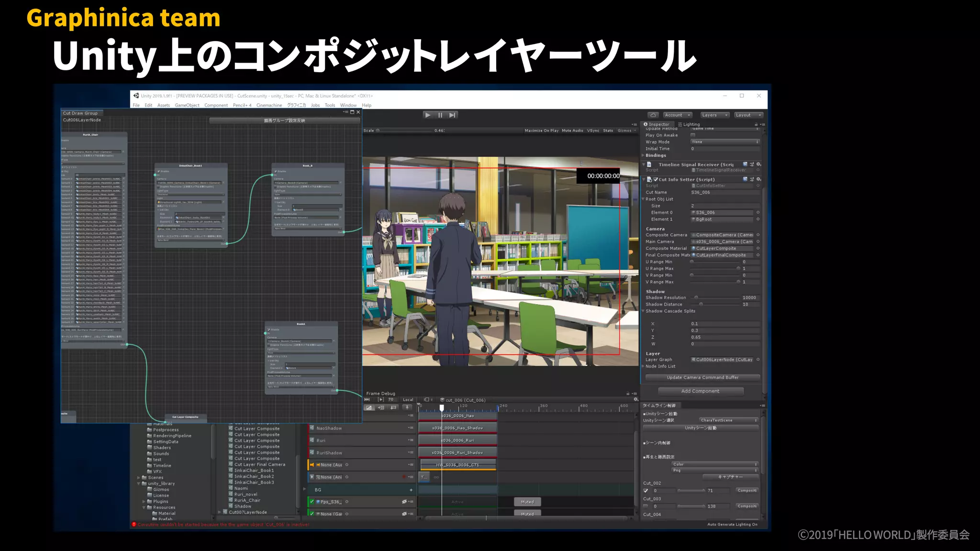Toggle Mute Audio in Game view

[573, 131]
